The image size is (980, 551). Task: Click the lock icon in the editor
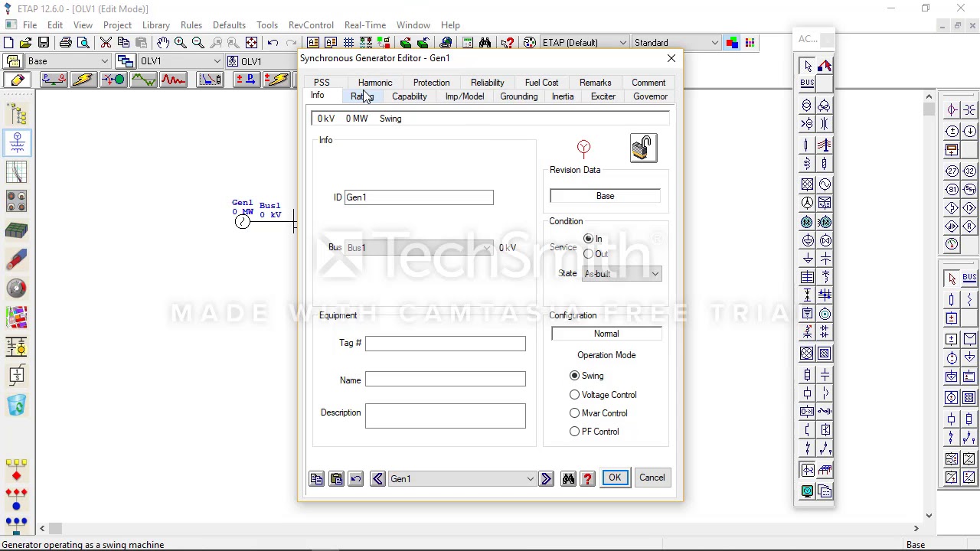643,148
